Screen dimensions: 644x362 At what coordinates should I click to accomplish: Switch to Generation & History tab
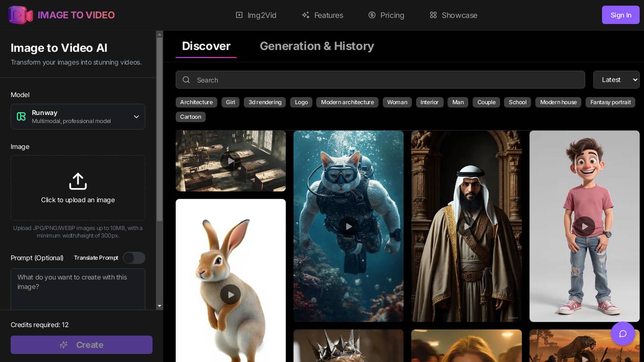[317, 46]
